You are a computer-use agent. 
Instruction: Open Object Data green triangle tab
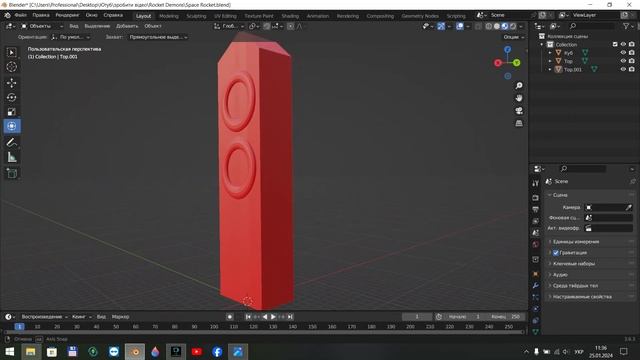(536, 331)
